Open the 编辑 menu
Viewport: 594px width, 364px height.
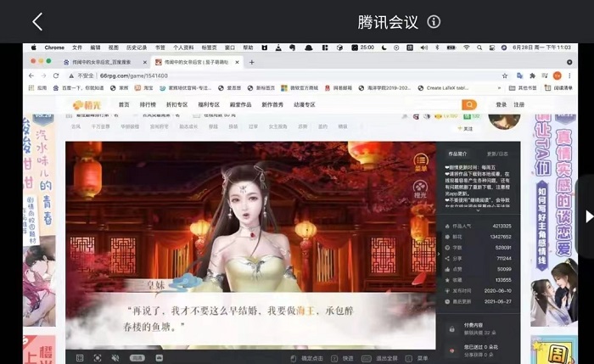click(x=95, y=48)
